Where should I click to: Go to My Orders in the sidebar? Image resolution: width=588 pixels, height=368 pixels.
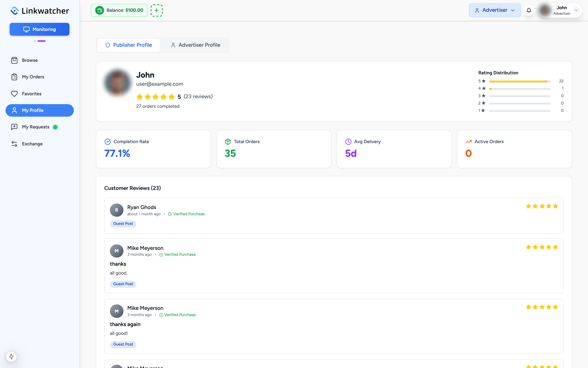(40, 77)
